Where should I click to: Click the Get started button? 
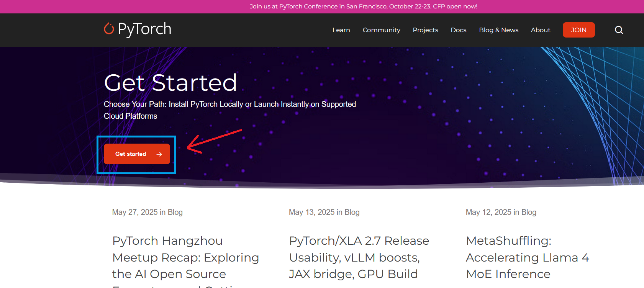click(x=137, y=154)
